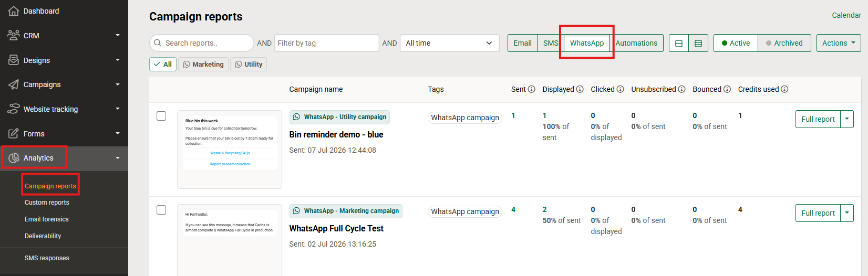Expand the Forms sidebar menu

[118, 133]
